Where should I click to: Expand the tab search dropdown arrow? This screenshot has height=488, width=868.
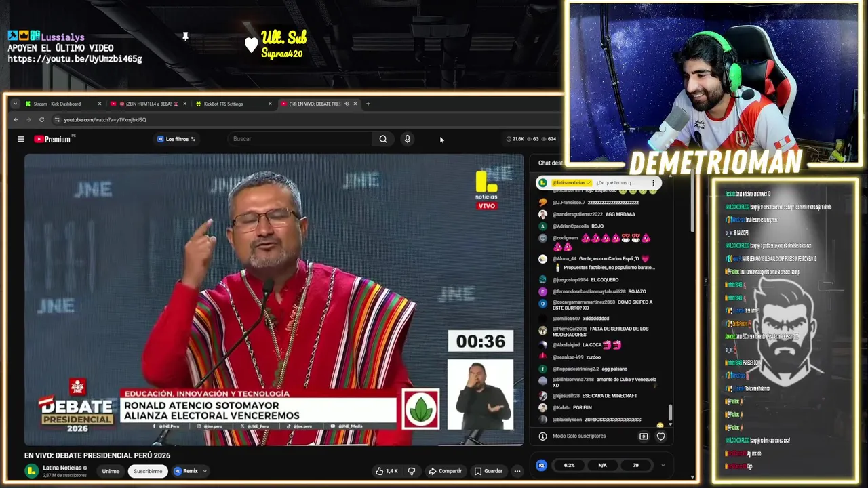point(15,104)
